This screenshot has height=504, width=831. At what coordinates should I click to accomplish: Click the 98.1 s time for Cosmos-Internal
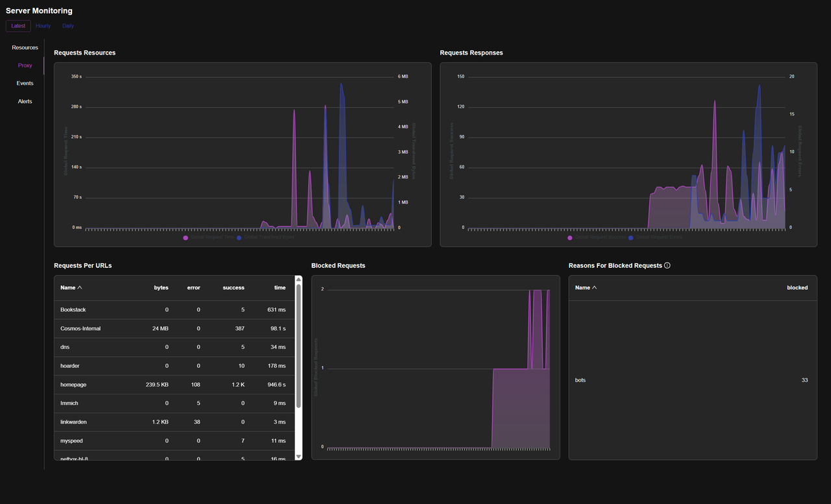pyautogui.click(x=278, y=329)
